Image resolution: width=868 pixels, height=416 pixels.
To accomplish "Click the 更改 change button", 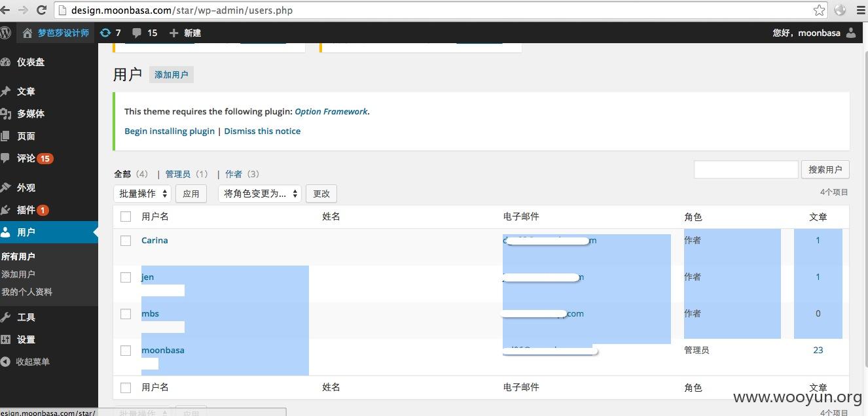I will tap(321, 194).
